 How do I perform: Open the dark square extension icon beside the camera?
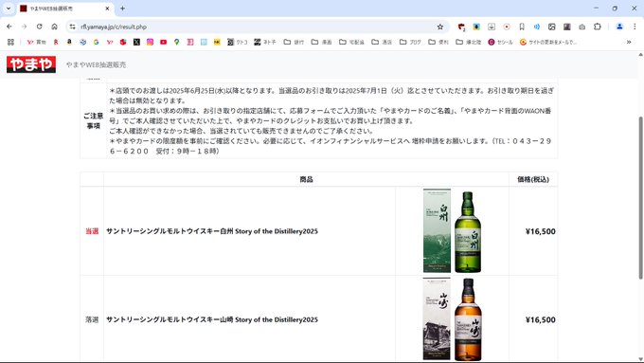566,27
